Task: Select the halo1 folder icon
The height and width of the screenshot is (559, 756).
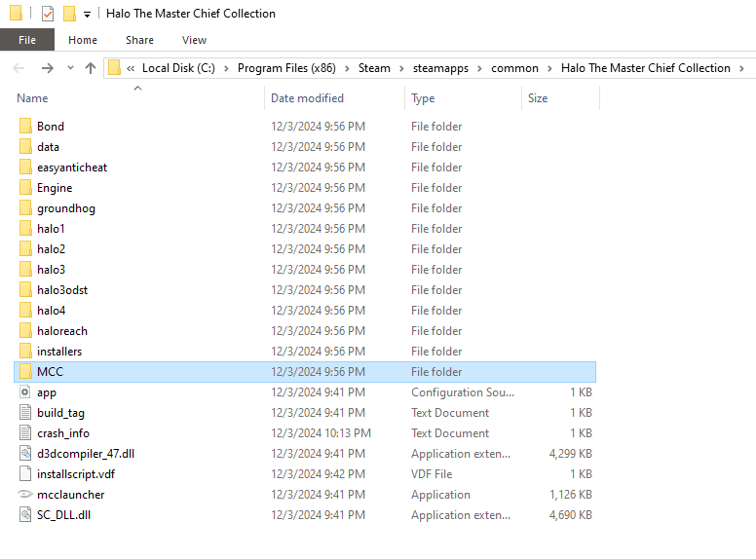Action: [x=25, y=228]
